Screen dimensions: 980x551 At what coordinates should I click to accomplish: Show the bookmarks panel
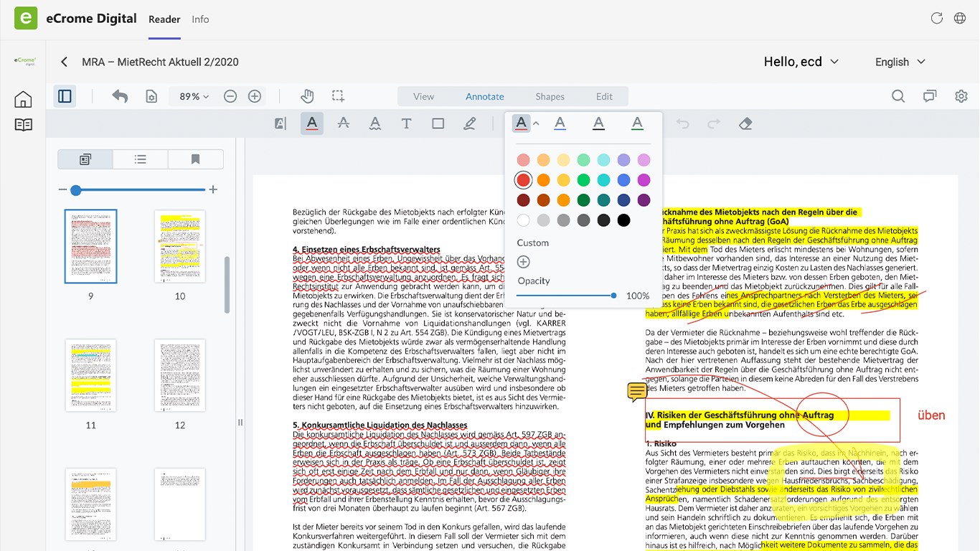(x=195, y=159)
